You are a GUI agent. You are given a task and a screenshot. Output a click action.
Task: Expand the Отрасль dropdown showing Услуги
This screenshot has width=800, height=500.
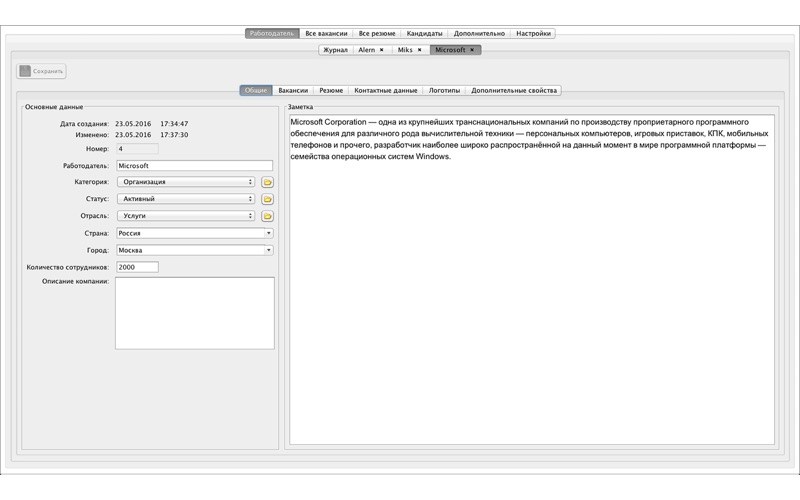point(186,216)
